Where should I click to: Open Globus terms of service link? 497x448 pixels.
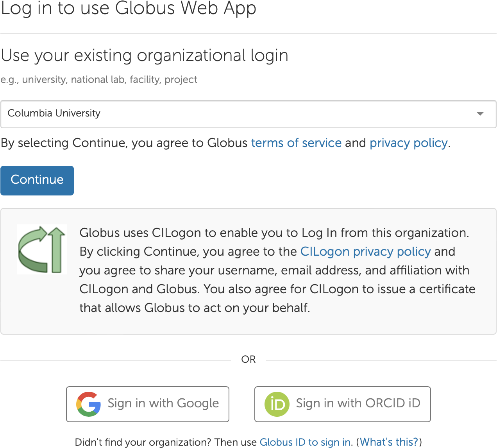click(x=296, y=143)
